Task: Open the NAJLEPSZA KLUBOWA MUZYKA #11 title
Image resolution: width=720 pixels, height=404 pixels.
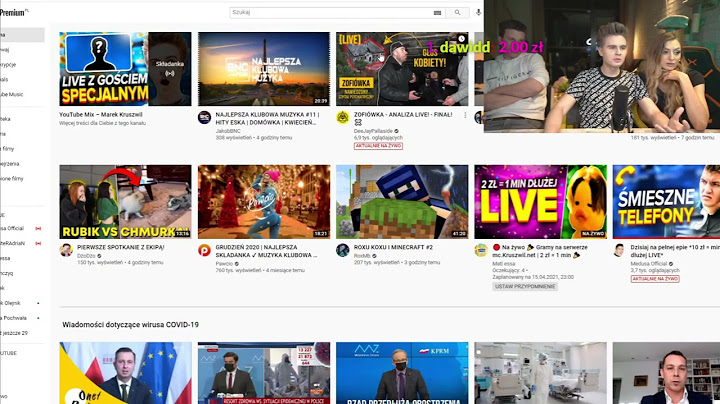Action: [267, 118]
